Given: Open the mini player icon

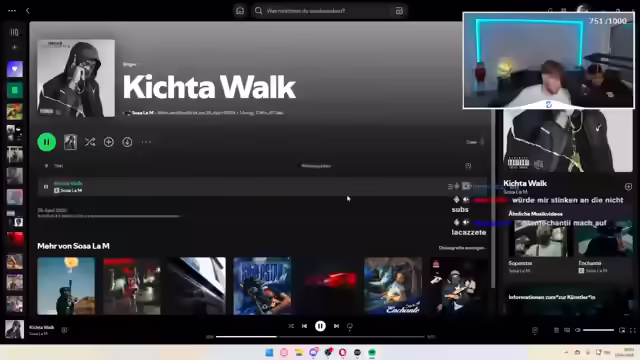Looking at the screenshot, I should 622,330.
